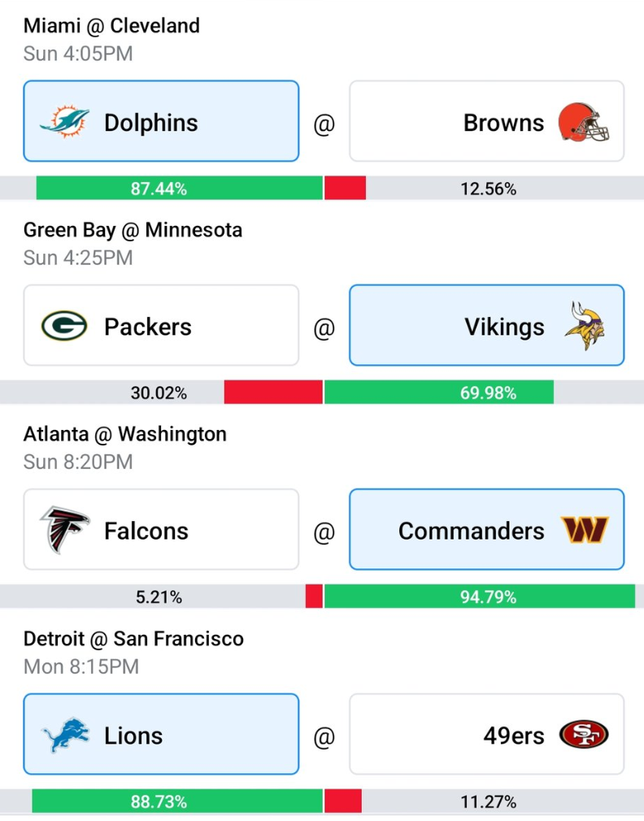This screenshot has width=644, height=821.
Task: Select the Dolphins team name
Action: 150,123
